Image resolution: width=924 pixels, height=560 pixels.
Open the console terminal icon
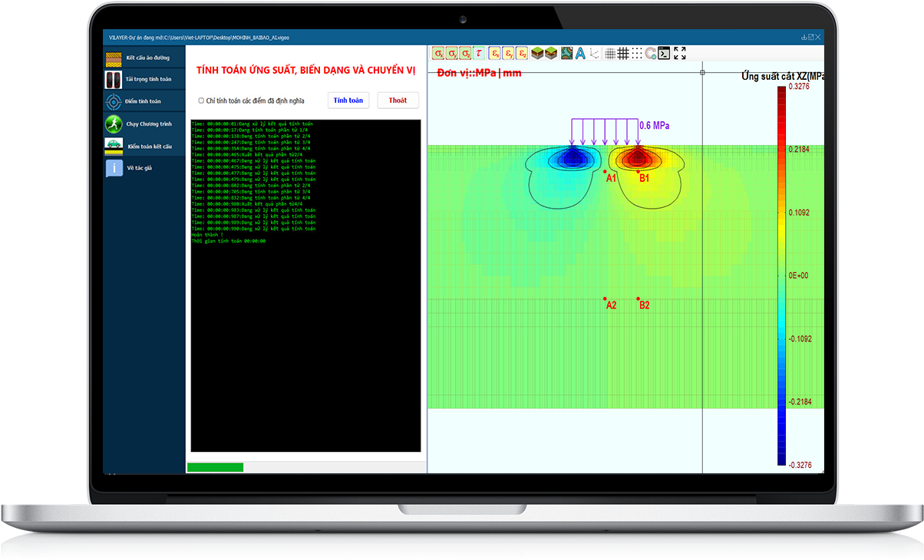(x=665, y=53)
